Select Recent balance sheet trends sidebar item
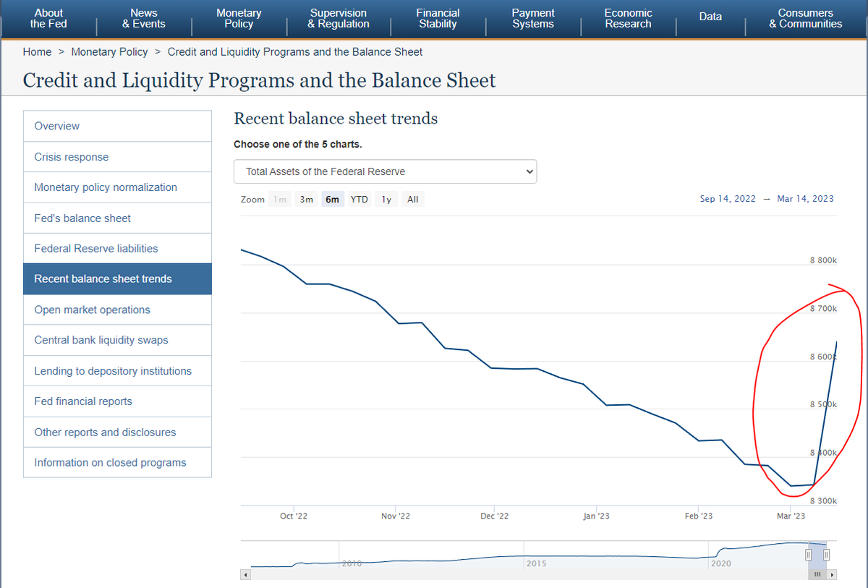868x588 pixels. tap(117, 278)
